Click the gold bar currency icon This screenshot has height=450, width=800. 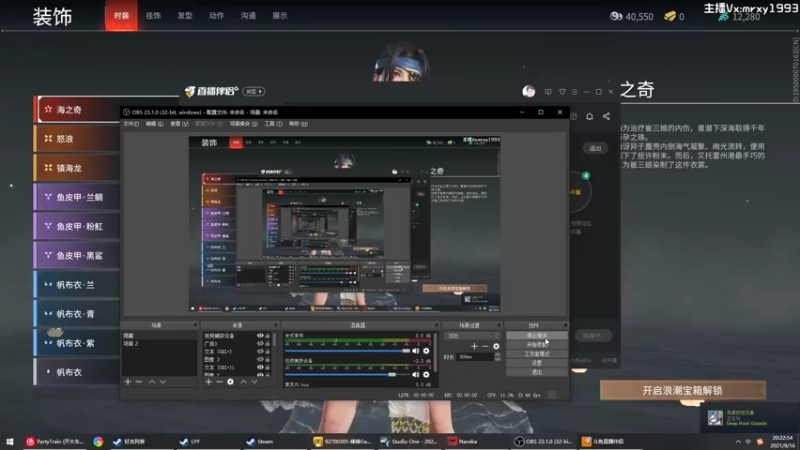[670, 16]
